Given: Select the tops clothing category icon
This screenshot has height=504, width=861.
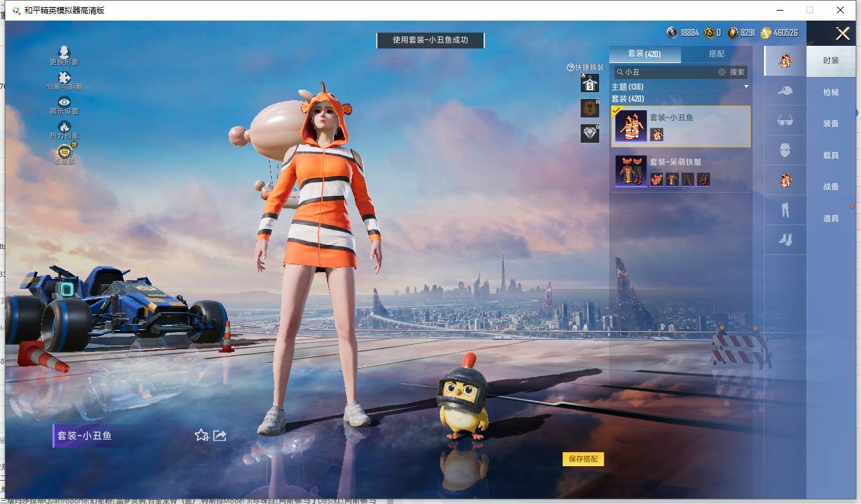Looking at the screenshot, I should 785,180.
